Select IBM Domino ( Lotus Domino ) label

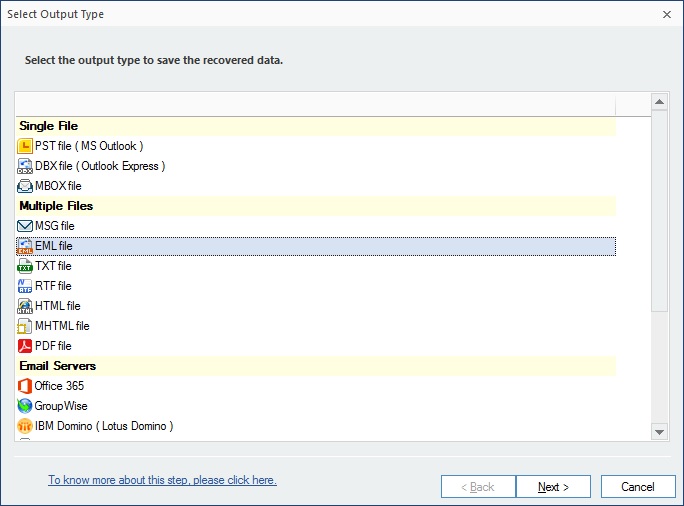click(104, 426)
